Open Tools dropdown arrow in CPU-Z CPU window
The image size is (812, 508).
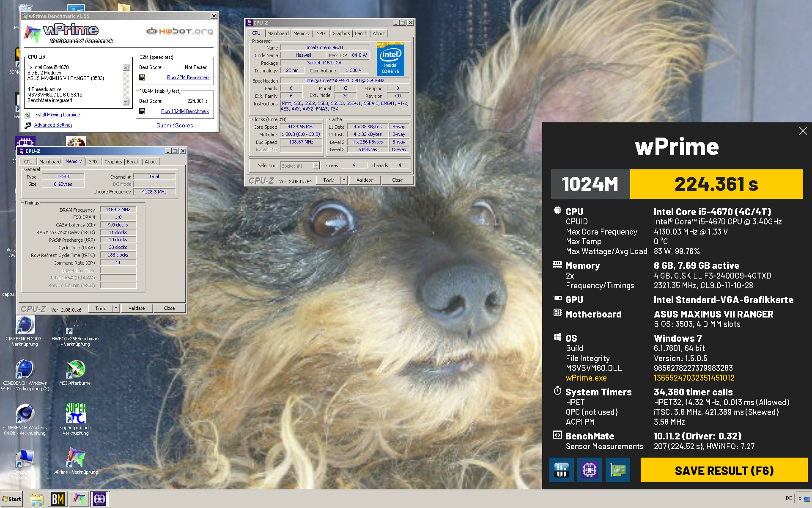[344, 180]
